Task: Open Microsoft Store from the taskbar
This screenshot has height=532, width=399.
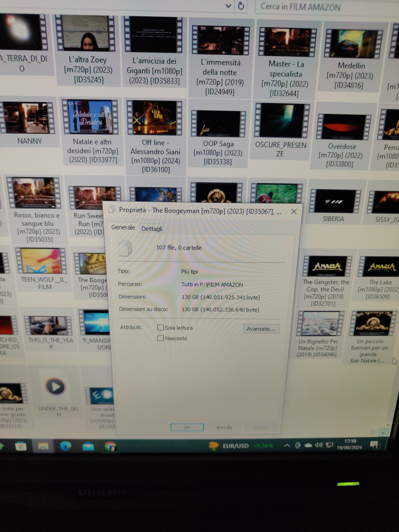Action: tap(21, 446)
